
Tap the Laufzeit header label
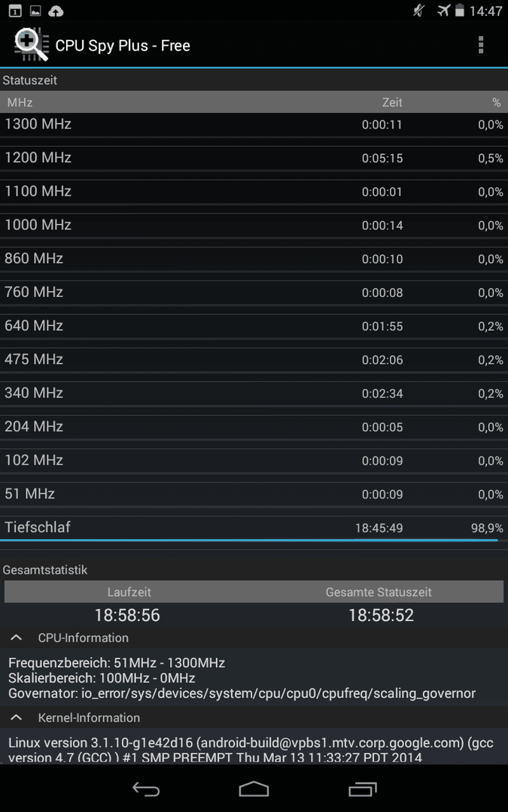[129, 592]
